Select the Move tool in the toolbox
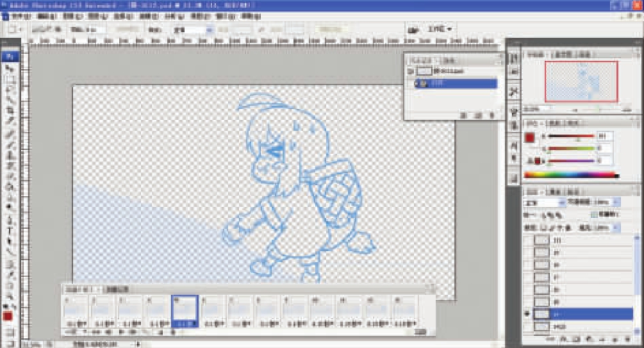644x348 pixels. (x=10, y=68)
